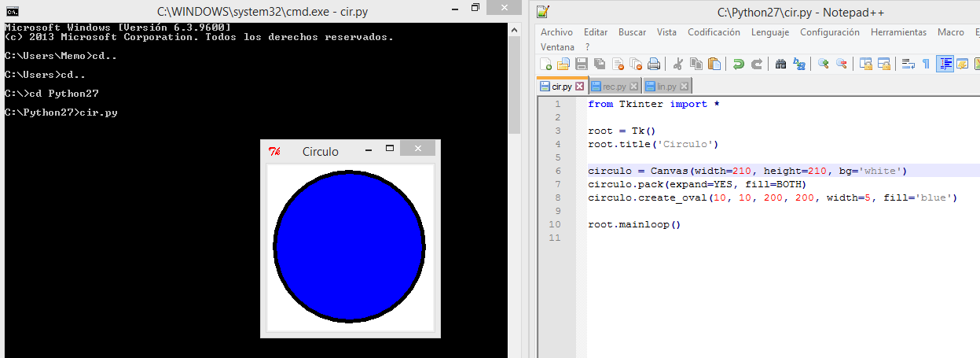Switch to the cir.py tab

(x=561, y=87)
